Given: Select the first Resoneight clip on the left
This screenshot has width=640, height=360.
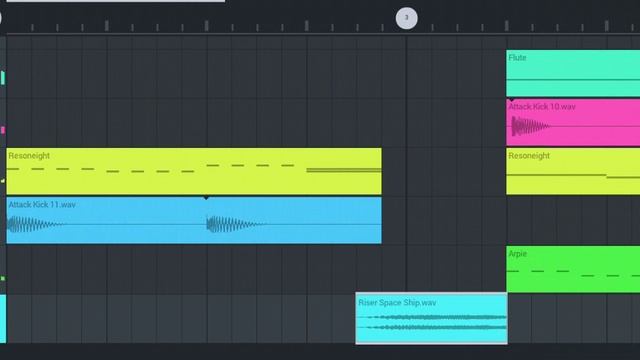Looking at the screenshot, I should coord(194,171).
